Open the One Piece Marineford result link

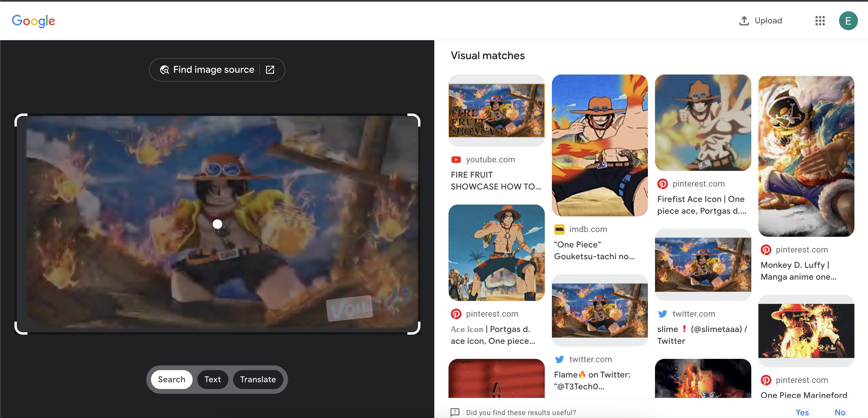804,395
